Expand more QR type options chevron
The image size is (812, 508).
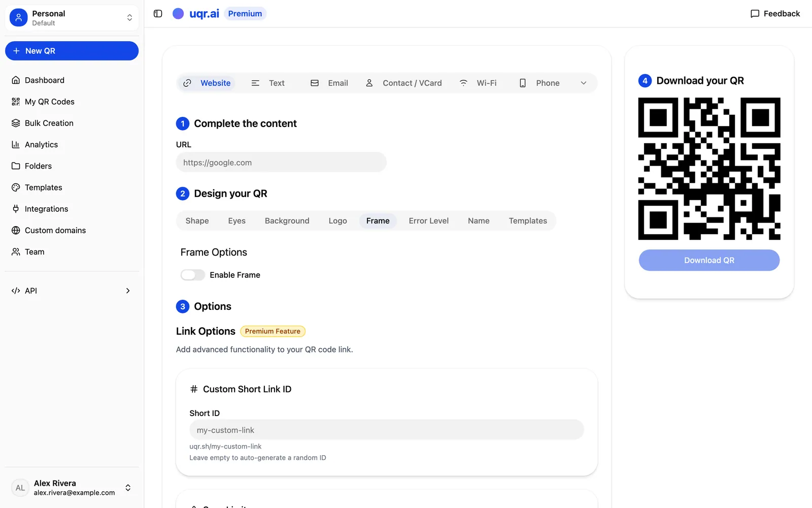point(584,83)
